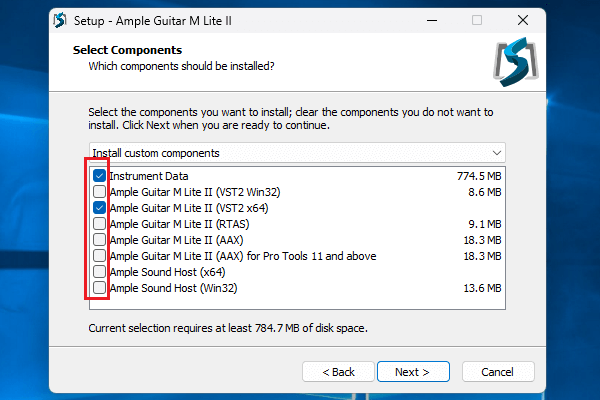Viewport: 600px width, 400px height.
Task: Proceed with the Next button
Action: point(412,372)
